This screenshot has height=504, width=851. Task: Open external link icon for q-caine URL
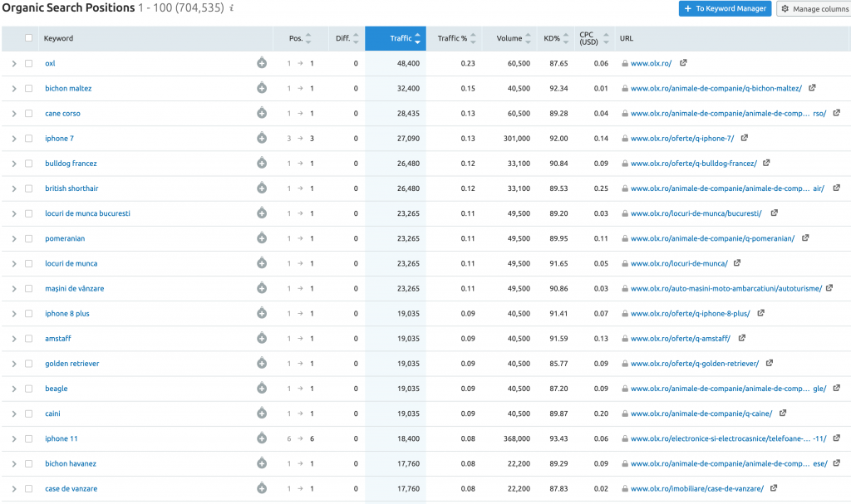click(x=783, y=413)
